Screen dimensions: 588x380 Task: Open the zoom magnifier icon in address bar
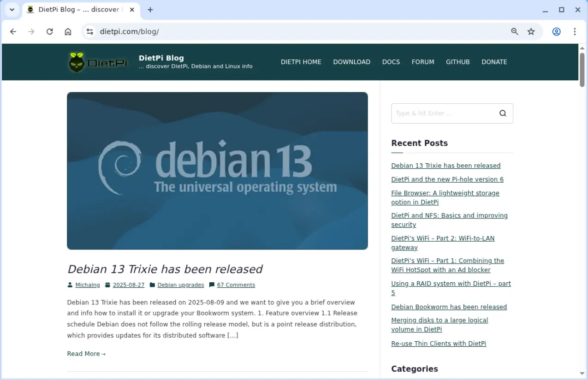point(515,32)
